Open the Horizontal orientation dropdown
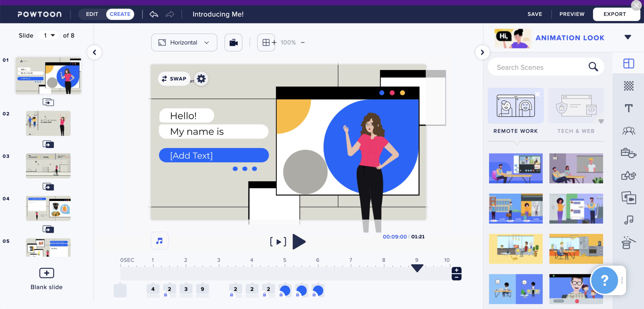 184,43
